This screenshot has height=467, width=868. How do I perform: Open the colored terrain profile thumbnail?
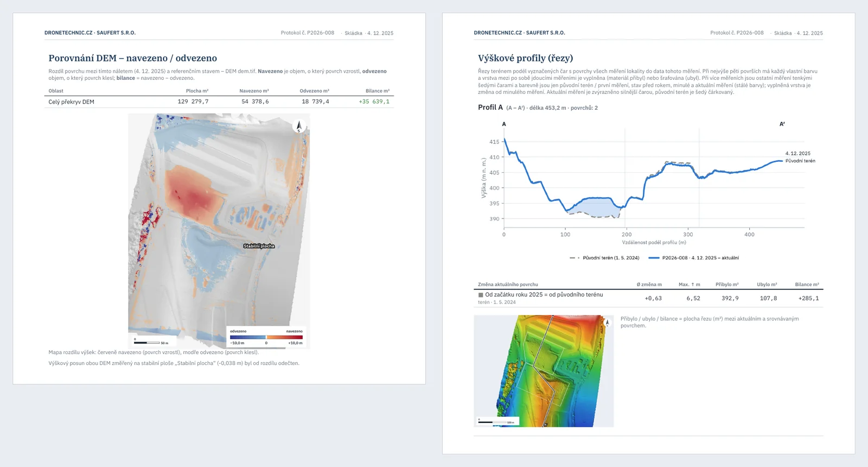[x=544, y=371]
